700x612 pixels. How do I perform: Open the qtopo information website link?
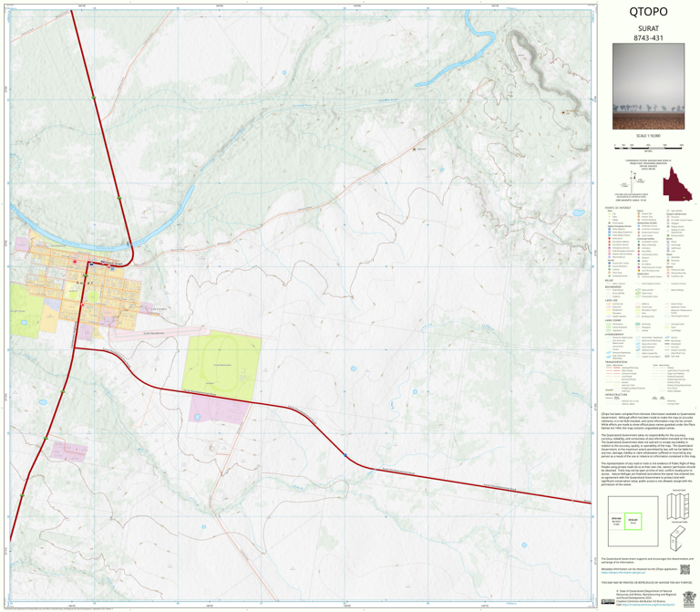point(623,572)
